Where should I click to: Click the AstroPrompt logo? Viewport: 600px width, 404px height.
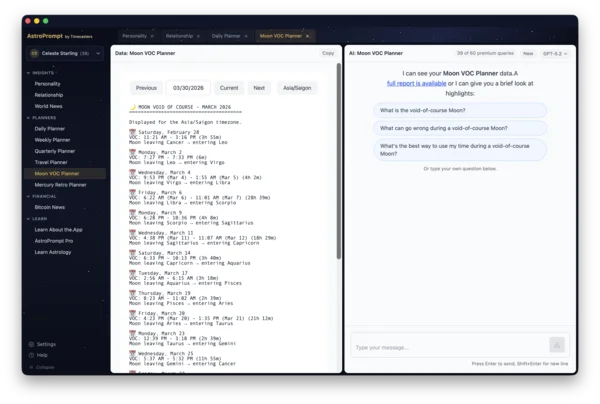[59, 36]
